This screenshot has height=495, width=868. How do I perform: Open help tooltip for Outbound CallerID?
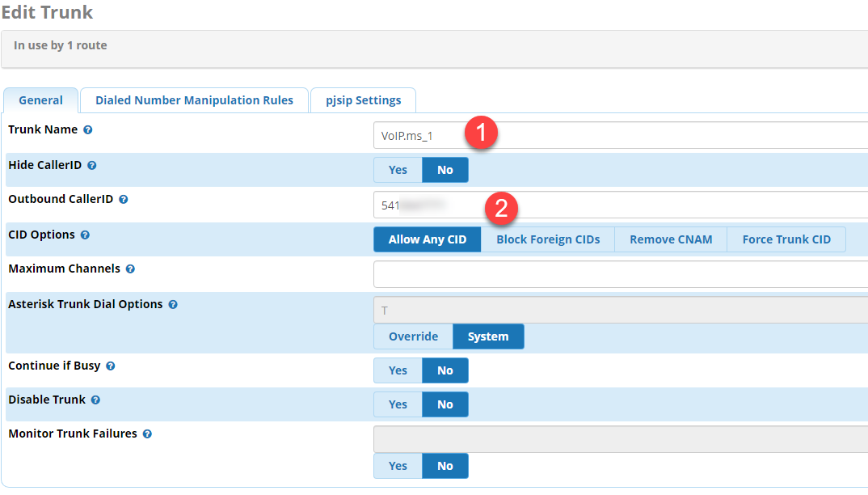[x=124, y=200]
